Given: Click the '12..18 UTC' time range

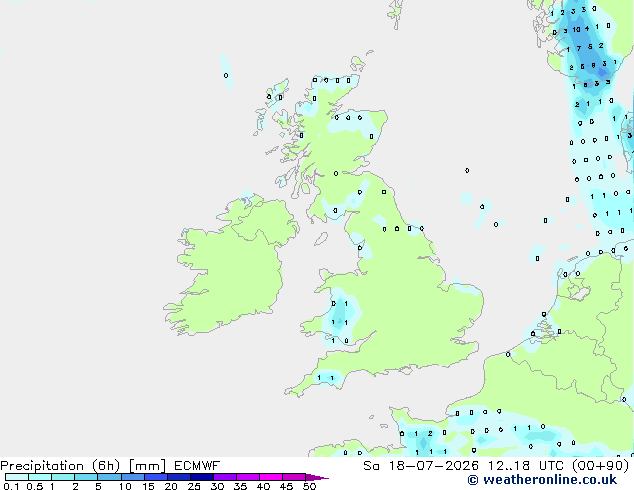Looking at the screenshot, I should click(525, 466).
